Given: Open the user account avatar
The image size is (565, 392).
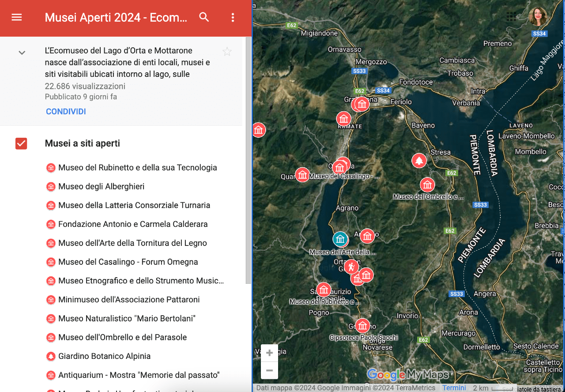Looking at the screenshot, I should coord(538,17).
